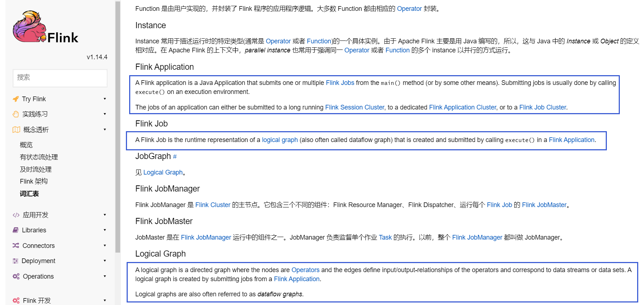Click the Operations gears icon
Image resolution: width=644 pixels, height=305 pixels.
pos(16,276)
